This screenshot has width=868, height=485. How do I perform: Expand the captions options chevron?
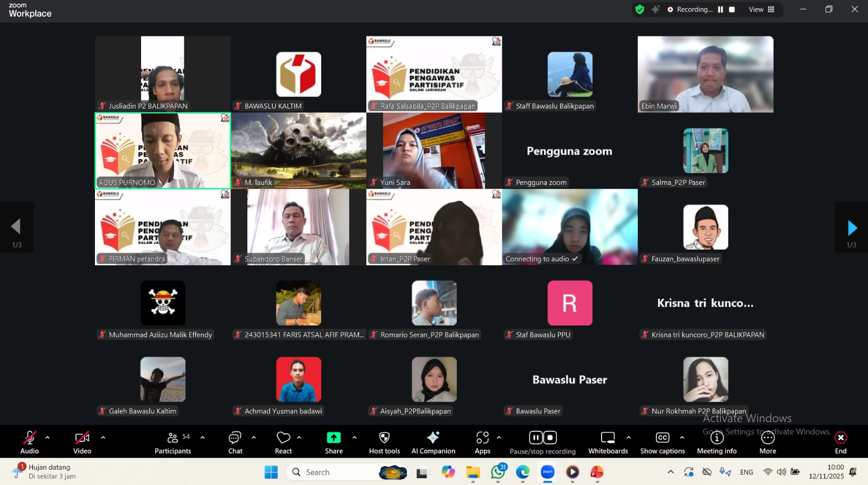click(682, 437)
